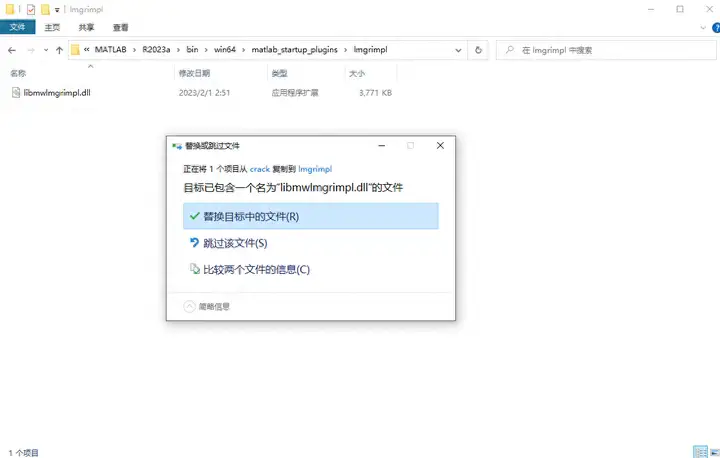
Task: Sort by the 大小 column header
Action: [357, 73]
